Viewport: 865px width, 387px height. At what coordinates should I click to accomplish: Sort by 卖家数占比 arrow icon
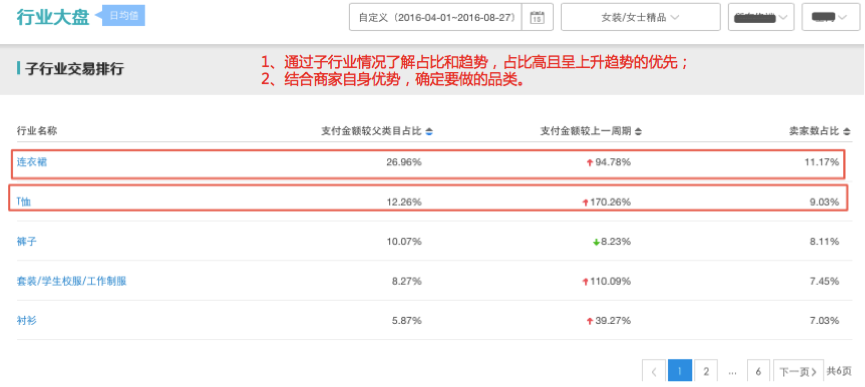coord(847,132)
